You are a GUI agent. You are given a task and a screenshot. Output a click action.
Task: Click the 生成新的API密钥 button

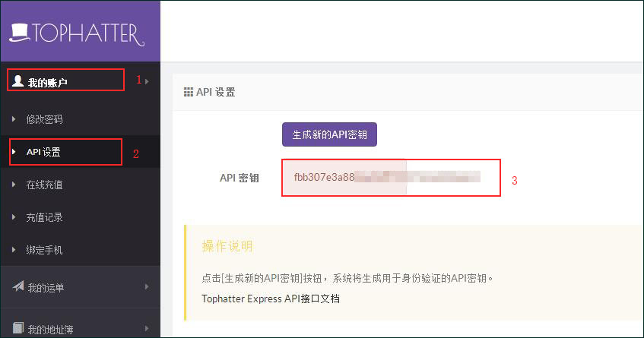(329, 134)
